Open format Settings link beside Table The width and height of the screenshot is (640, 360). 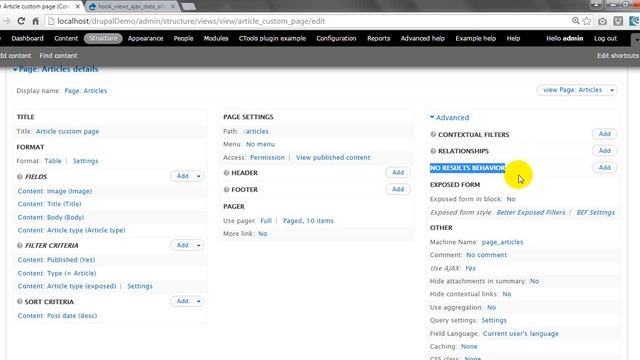[x=85, y=161]
